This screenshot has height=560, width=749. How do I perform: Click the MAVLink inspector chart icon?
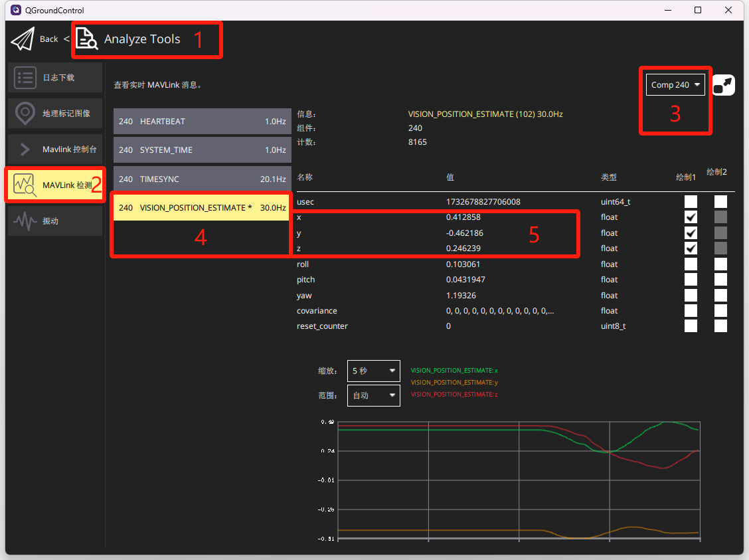25,185
